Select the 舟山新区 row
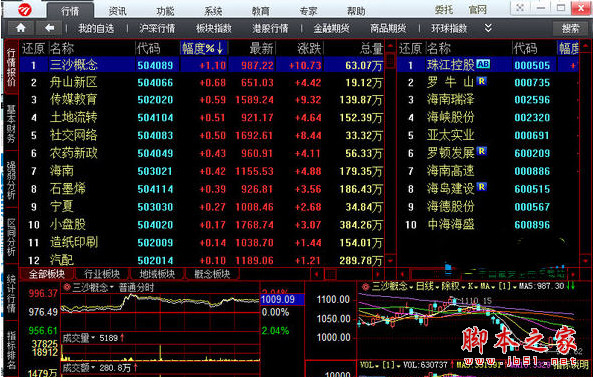Screen dimensions: 593x377 pos(202,82)
